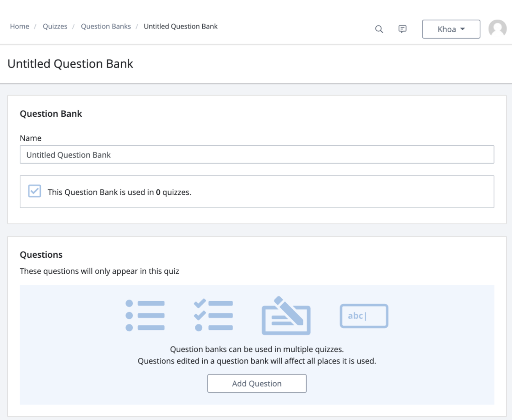Image resolution: width=512 pixels, height=420 pixels.
Task: Click the pencil essay question icon
Action: pos(286,315)
